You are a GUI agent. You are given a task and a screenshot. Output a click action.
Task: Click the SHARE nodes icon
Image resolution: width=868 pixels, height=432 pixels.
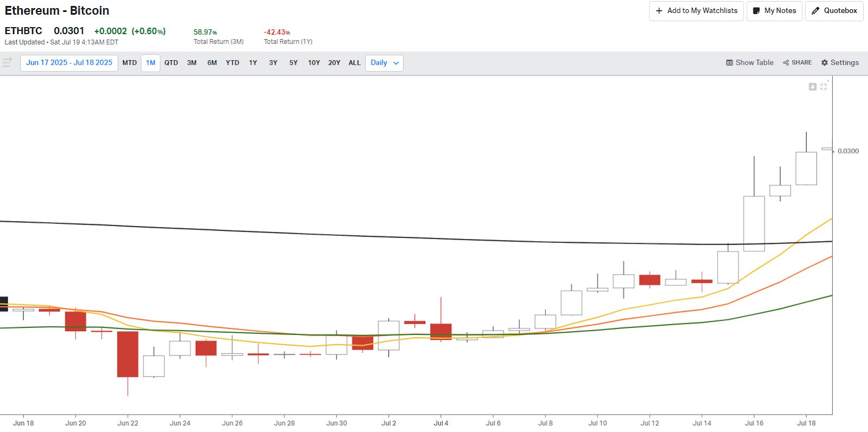(786, 63)
